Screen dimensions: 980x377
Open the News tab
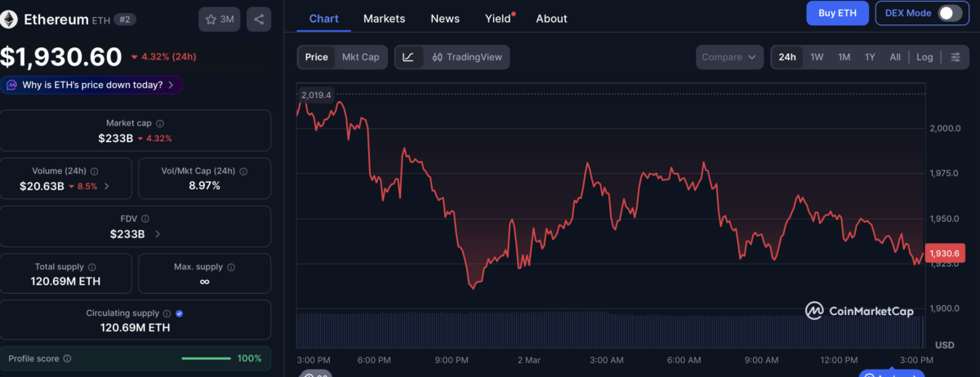pyautogui.click(x=445, y=18)
